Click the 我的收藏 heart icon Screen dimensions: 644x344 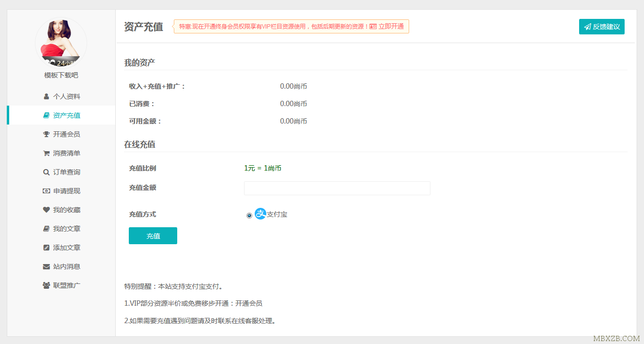pos(46,209)
